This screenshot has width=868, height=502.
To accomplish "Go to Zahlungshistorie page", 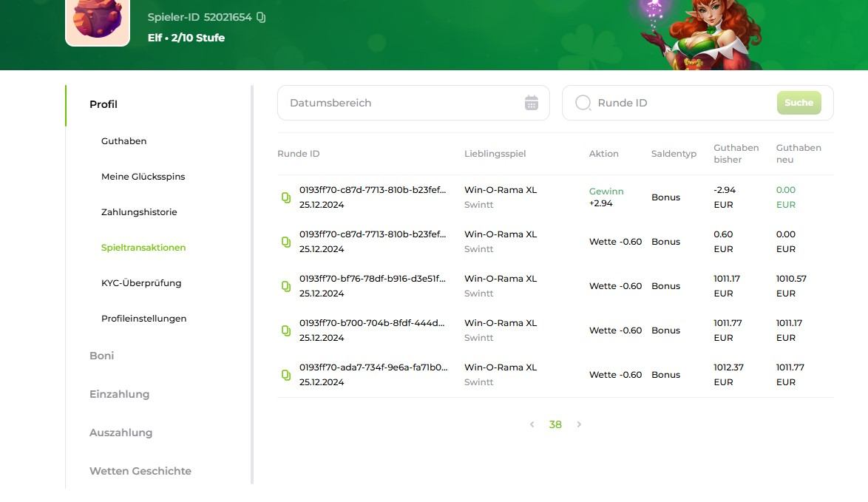I will coord(139,212).
